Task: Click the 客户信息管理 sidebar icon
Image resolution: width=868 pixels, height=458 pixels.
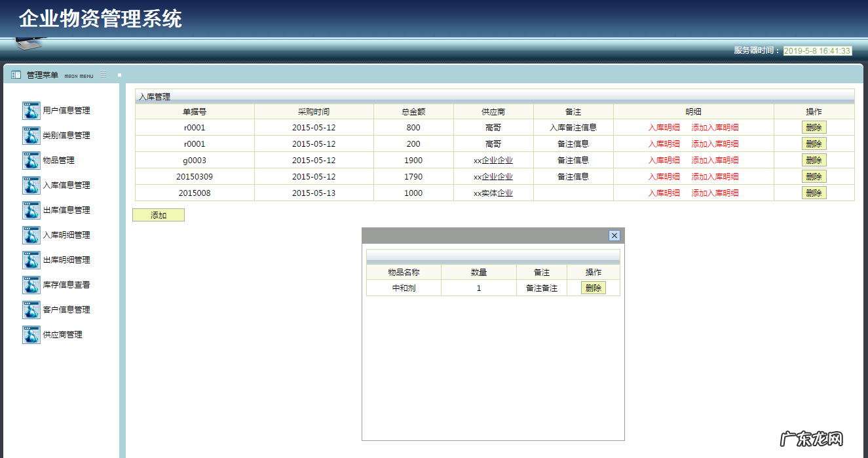Action: pyautogui.click(x=31, y=310)
